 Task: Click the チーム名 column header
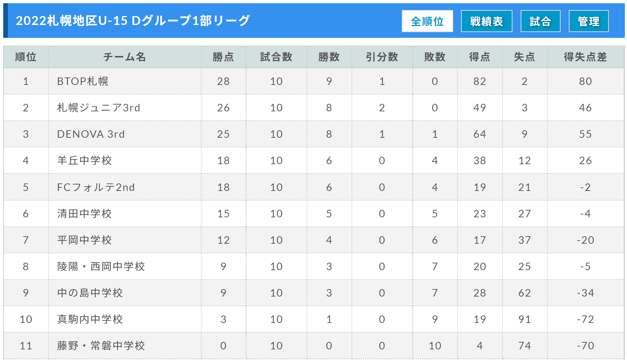click(125, 57)
